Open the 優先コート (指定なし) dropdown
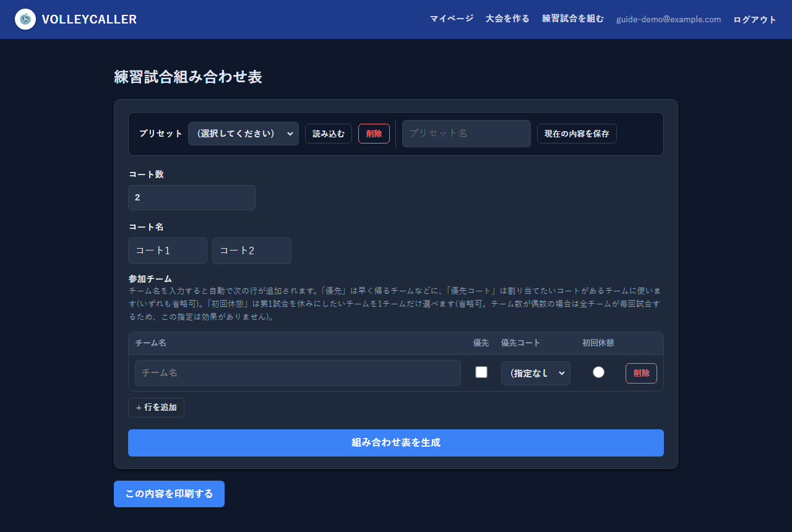The image size is (792, 532). pos(536,373)
